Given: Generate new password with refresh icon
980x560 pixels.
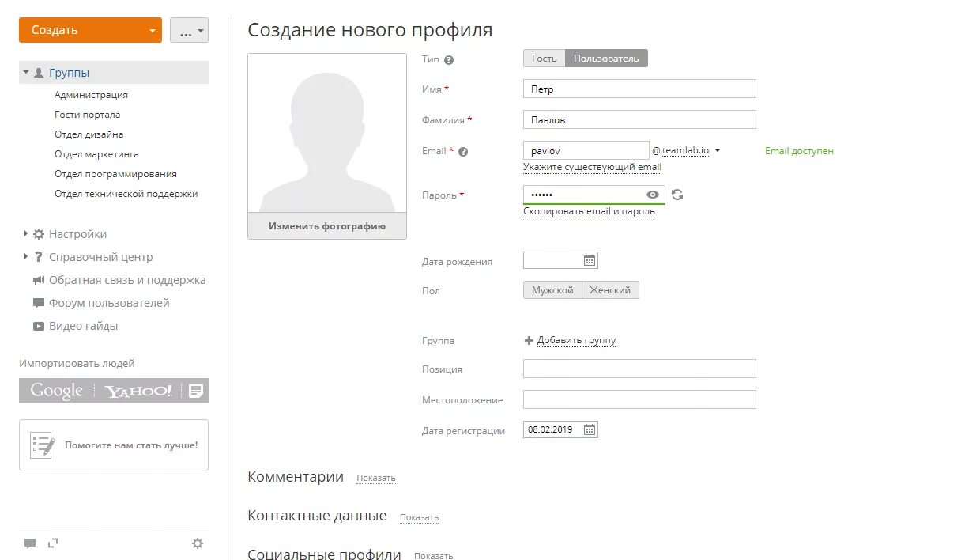Looking at the screenshot, I should [677, 195].
